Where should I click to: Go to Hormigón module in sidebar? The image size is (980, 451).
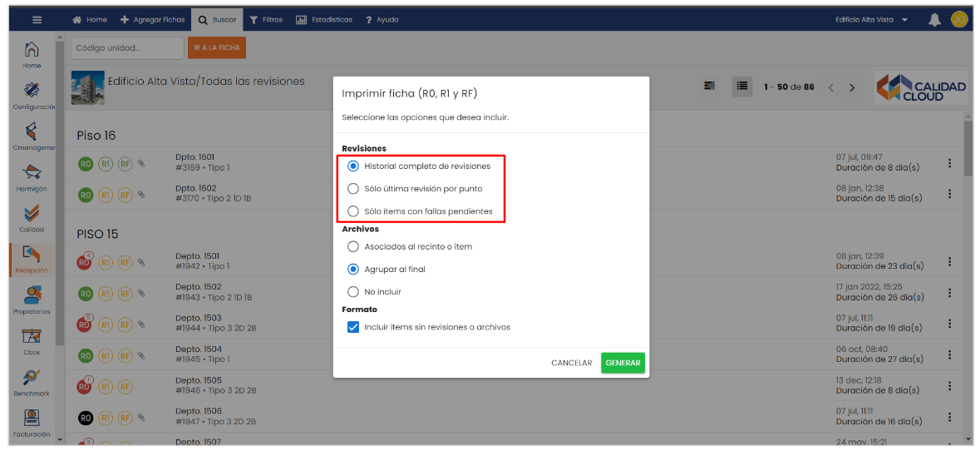(x=32, y=172)
